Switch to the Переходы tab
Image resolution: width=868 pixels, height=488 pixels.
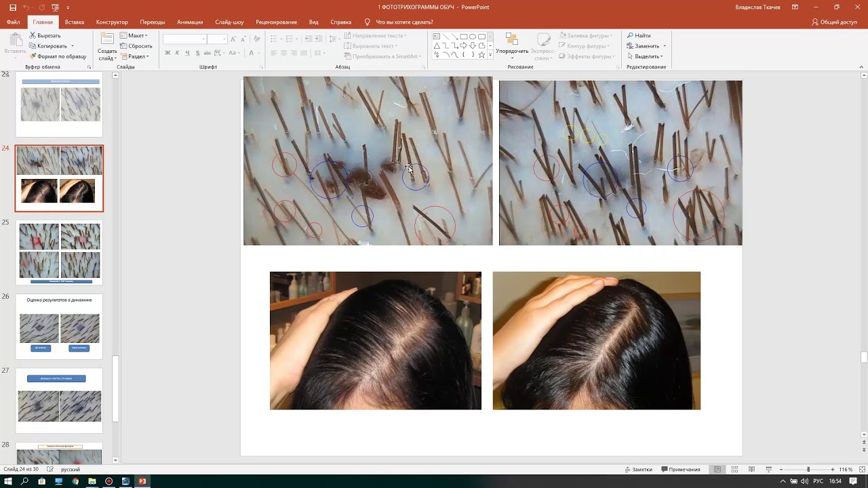tap(153, 22)
